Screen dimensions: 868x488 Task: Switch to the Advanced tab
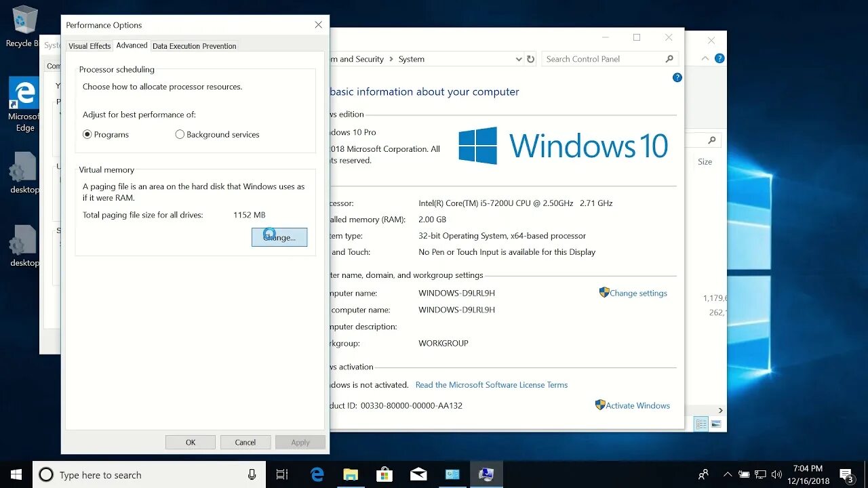(x=132, y=45)
